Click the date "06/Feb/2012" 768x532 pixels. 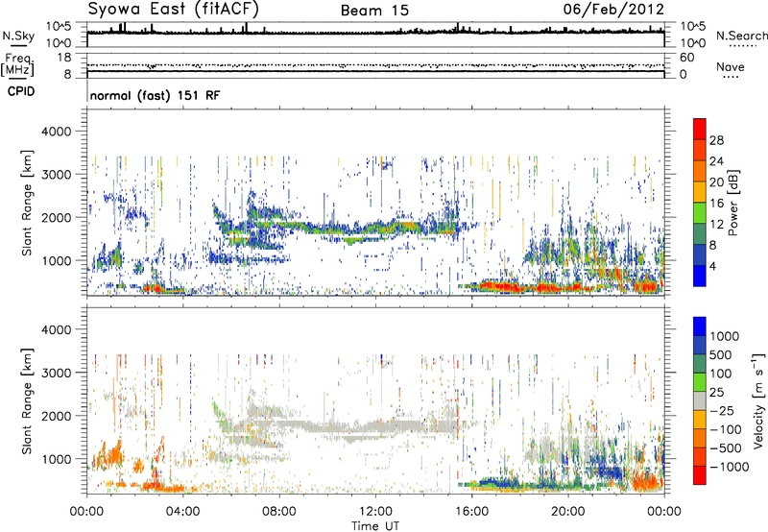(x=613, y=10)
